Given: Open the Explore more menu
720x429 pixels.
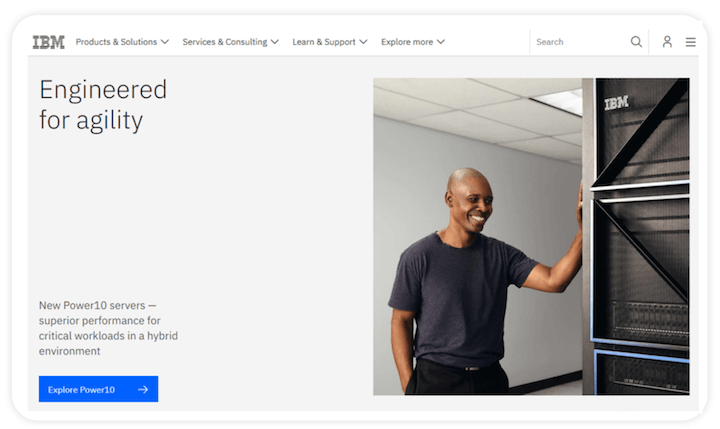Looking at the screenshot, I should click(413, 42).
